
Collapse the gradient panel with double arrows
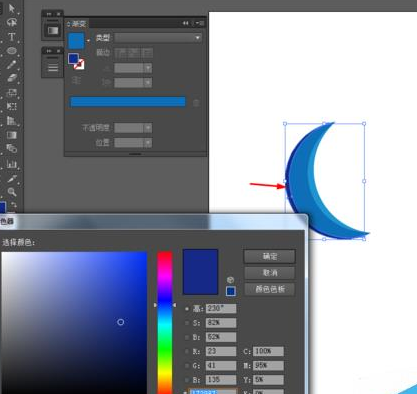(x=185, y=23)
